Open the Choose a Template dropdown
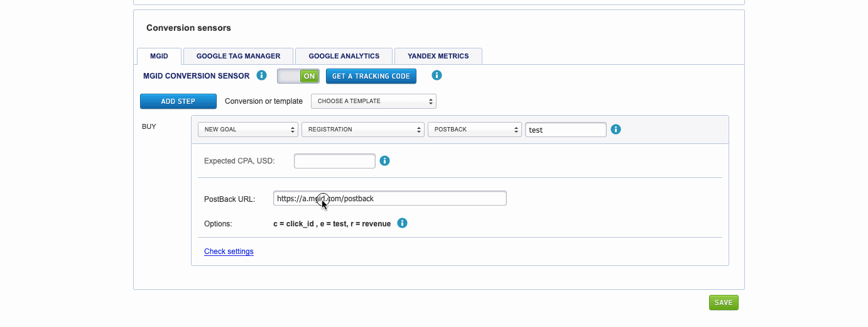868x327 pixels. [373, 101]
